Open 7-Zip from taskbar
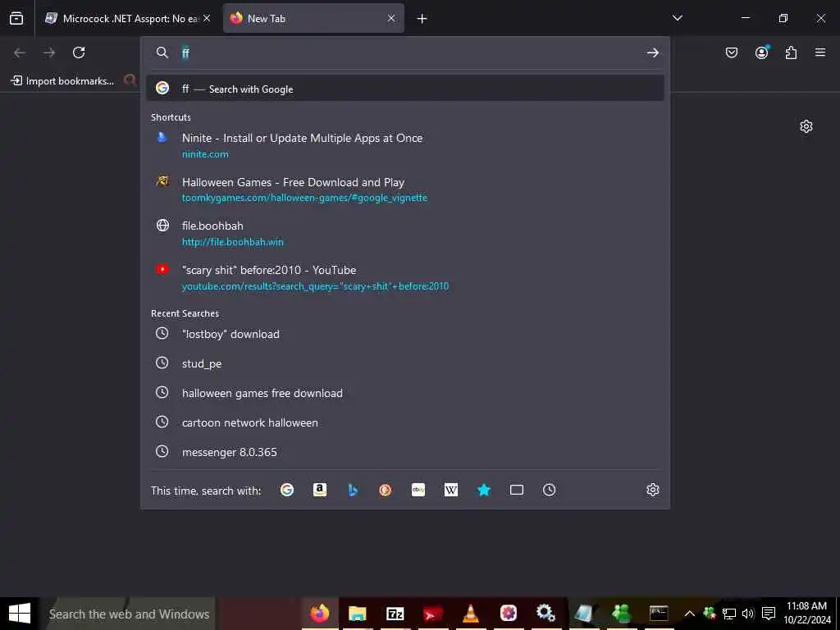 click(395, 614)
